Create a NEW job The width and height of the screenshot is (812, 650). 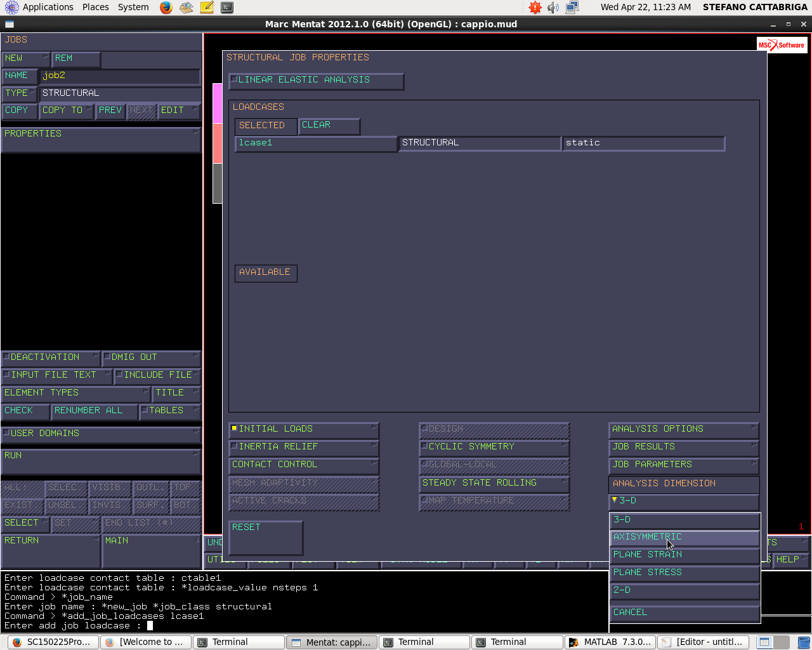click(25, 59)
